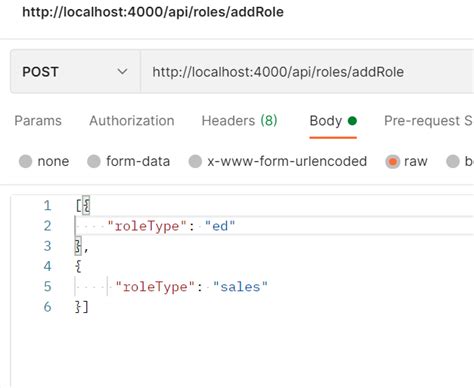The image size is (474, 388).
Task: Select the form-data radio button
Action: tap(94, 161)
